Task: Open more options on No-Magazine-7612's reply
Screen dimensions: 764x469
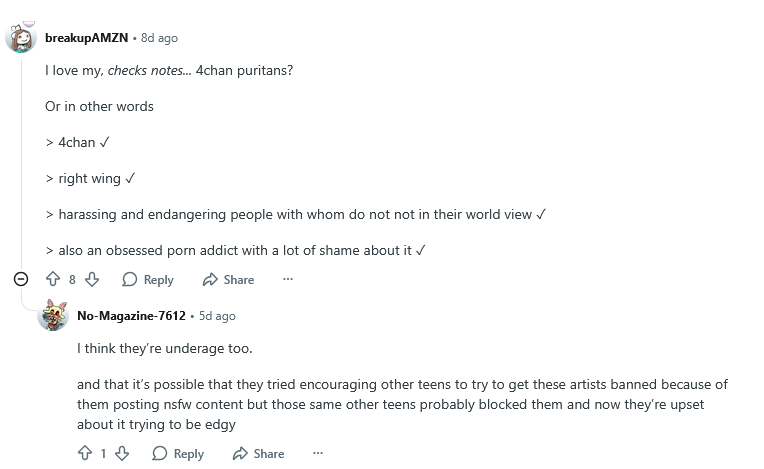Action: (x=318, y=454)
